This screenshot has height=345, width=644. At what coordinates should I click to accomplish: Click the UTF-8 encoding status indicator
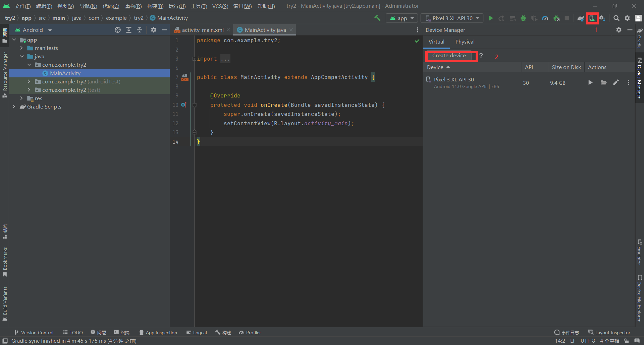click(x=588, y=341)
